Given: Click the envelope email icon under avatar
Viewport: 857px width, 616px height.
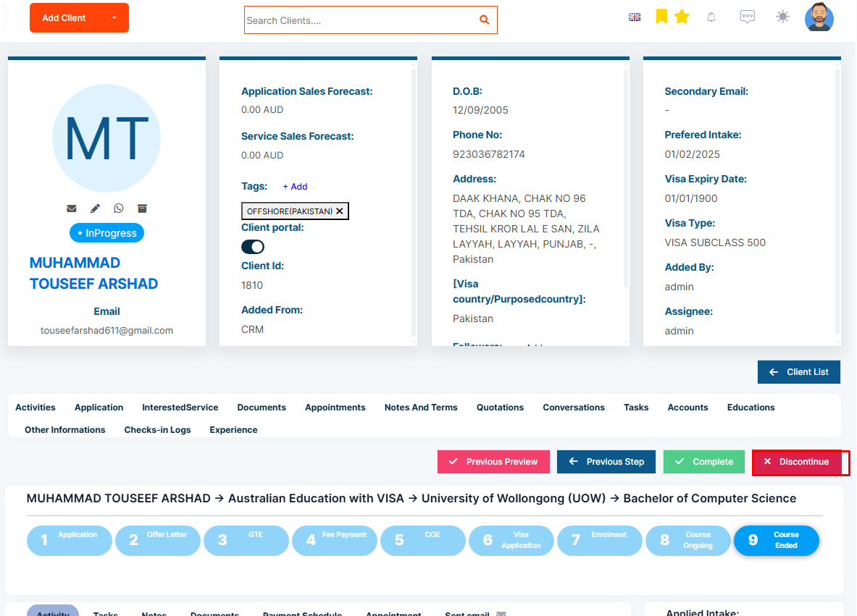Looking at the screenshot, I should pyautogui.click(x=72, y=208).
